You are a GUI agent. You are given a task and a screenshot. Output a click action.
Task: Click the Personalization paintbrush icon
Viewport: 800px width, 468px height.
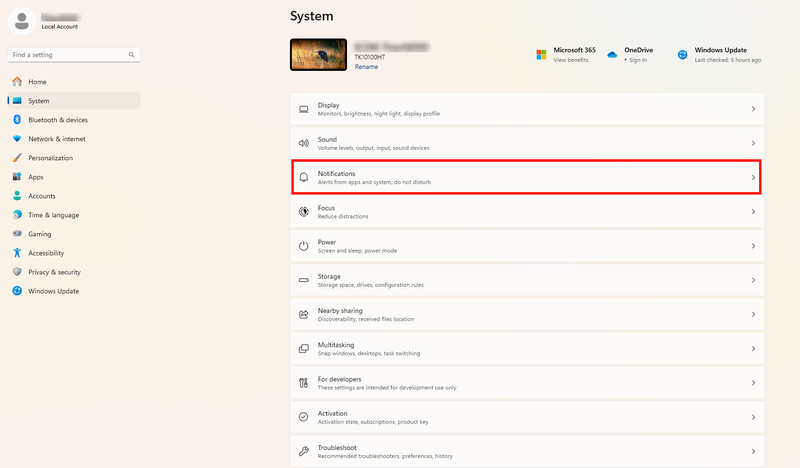(x=17, y=158)
